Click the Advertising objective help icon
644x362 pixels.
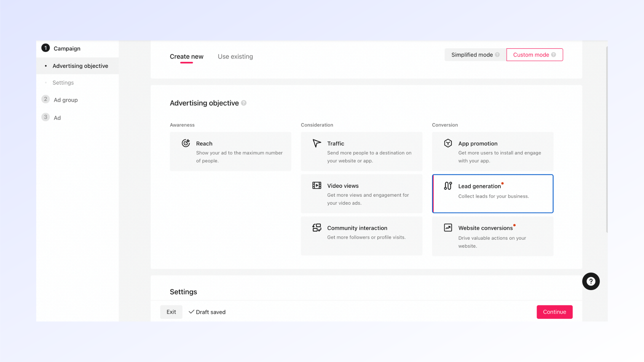click(244, 103)
